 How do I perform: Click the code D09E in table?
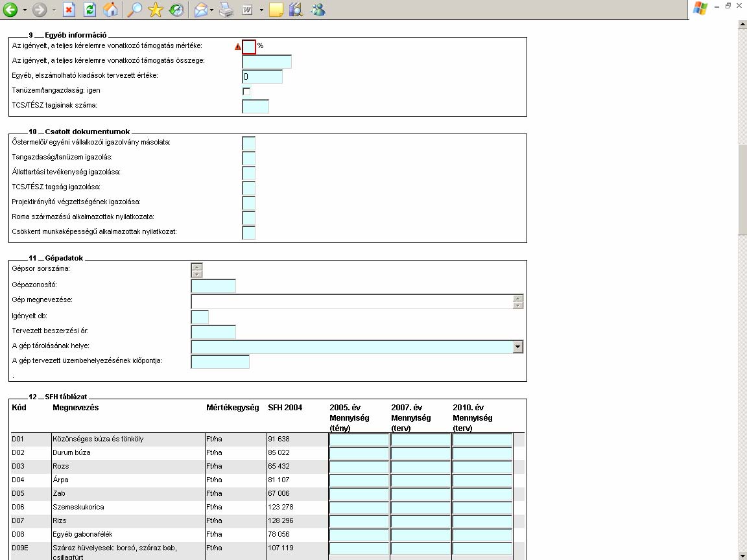tap(20, 548)
